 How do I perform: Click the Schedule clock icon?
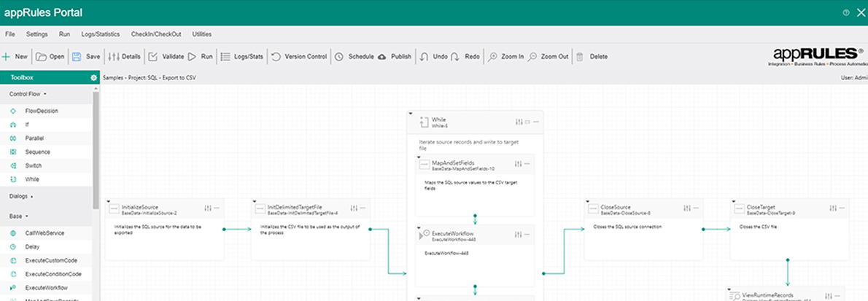tap(339, 56)
